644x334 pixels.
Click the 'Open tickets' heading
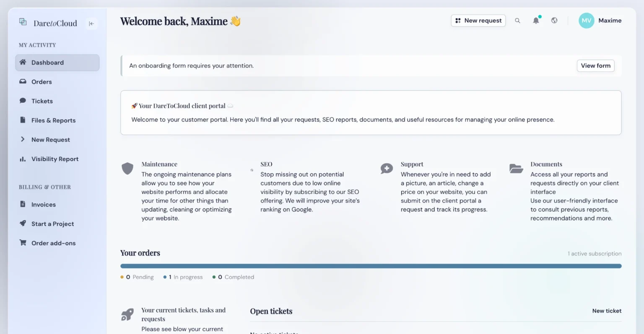pyautogui.click(x=271, y=311)
